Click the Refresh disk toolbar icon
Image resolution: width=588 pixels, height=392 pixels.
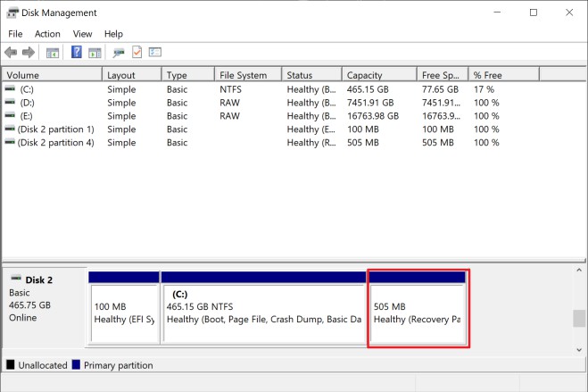pyautogui.click(x=119, y=53)
